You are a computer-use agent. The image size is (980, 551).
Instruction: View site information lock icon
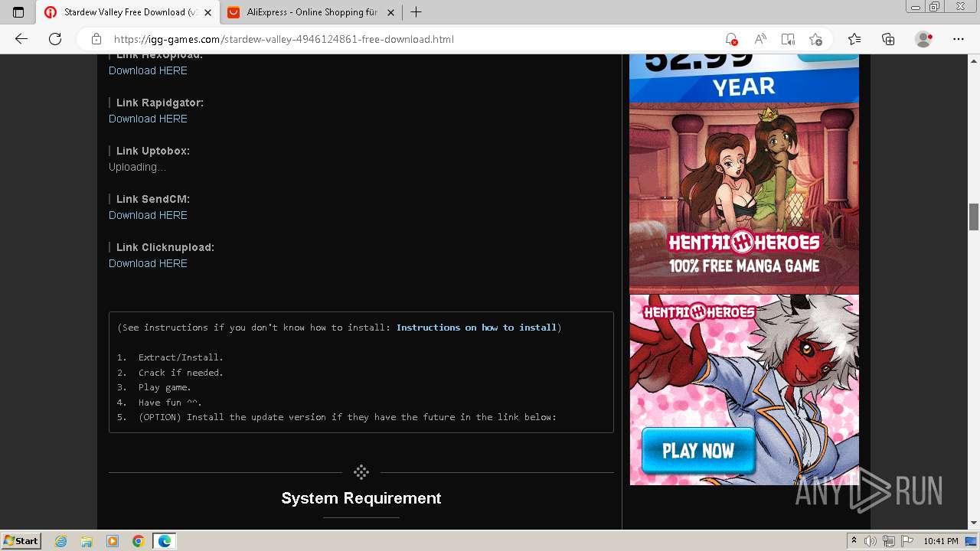point(96,39)
